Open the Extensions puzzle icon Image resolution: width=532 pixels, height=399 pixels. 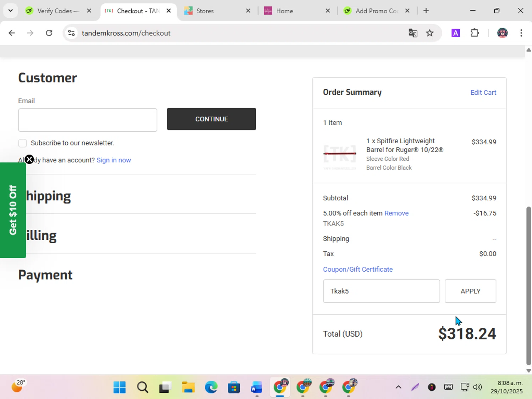[475, 33]
